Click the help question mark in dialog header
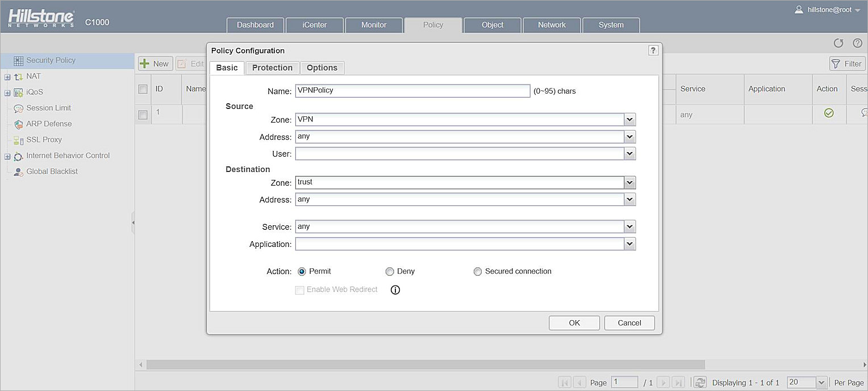This screenshot has width=868, height=391. coord(653,51)
